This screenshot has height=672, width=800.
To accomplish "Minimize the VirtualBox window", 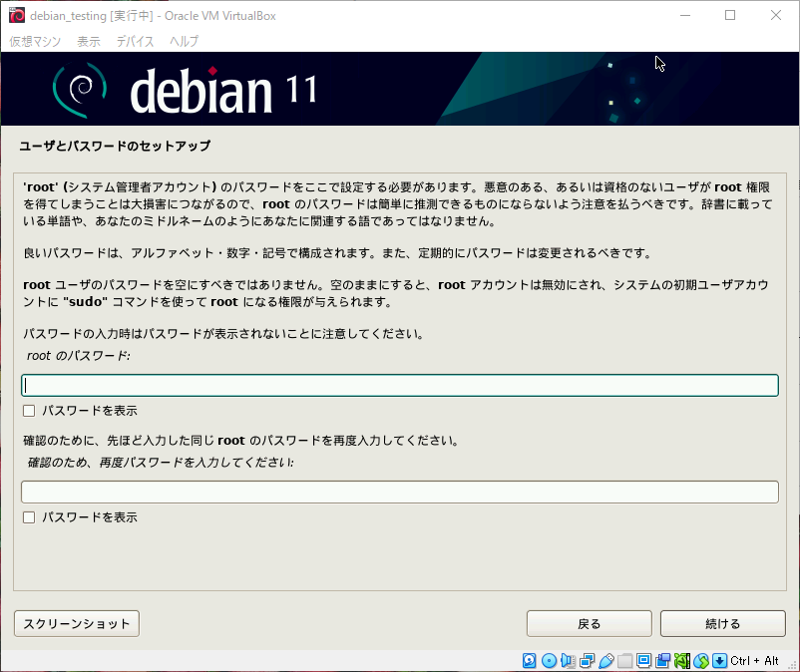I will 685,15.
